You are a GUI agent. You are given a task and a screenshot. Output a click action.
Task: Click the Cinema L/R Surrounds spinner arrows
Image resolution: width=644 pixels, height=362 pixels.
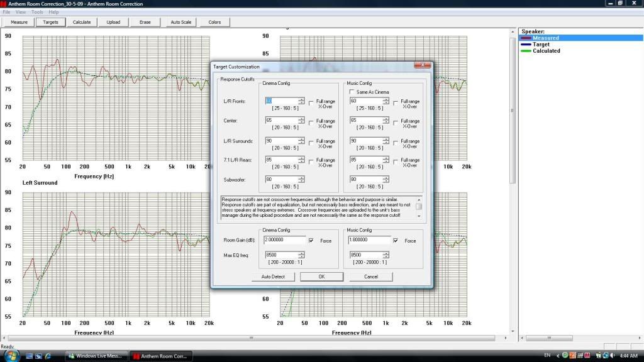click(301, 141)
